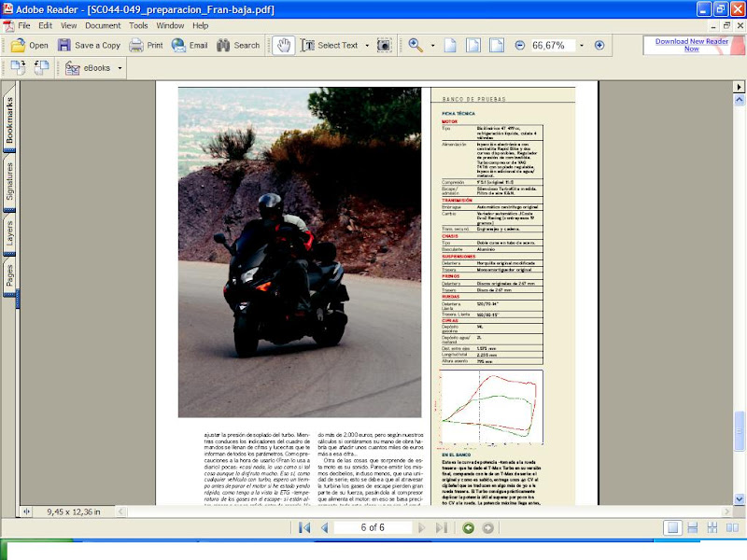This screenshot has width=747, height=560.
Task: Zoom in using the plus button
Action: (x=599, y=45)
